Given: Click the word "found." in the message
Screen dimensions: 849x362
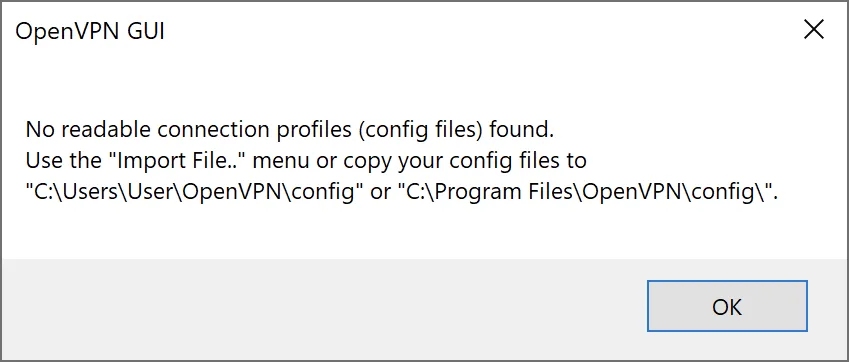Looking at the screenshot, I should click(x=523, y=130).
